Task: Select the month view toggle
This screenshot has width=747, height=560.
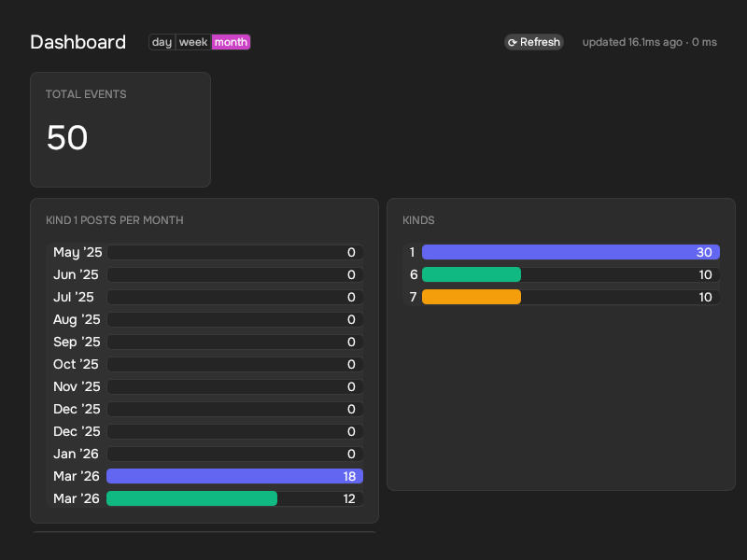Action: 231,42
